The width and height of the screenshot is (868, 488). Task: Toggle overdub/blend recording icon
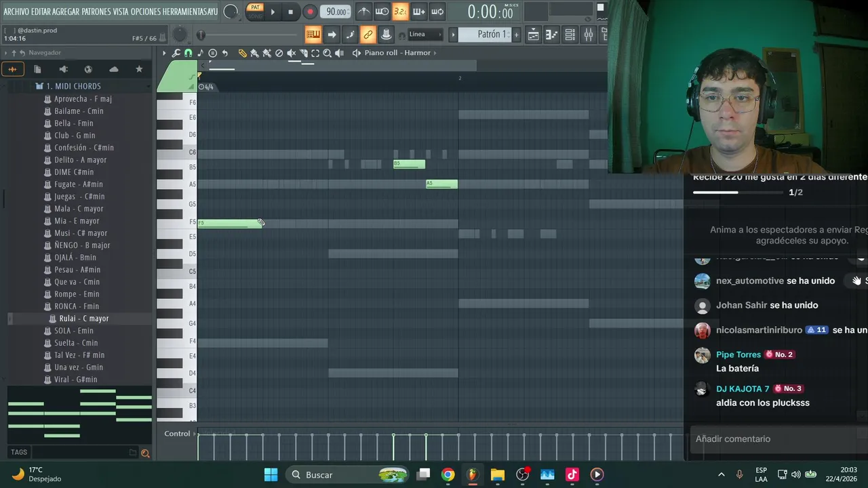419,12
